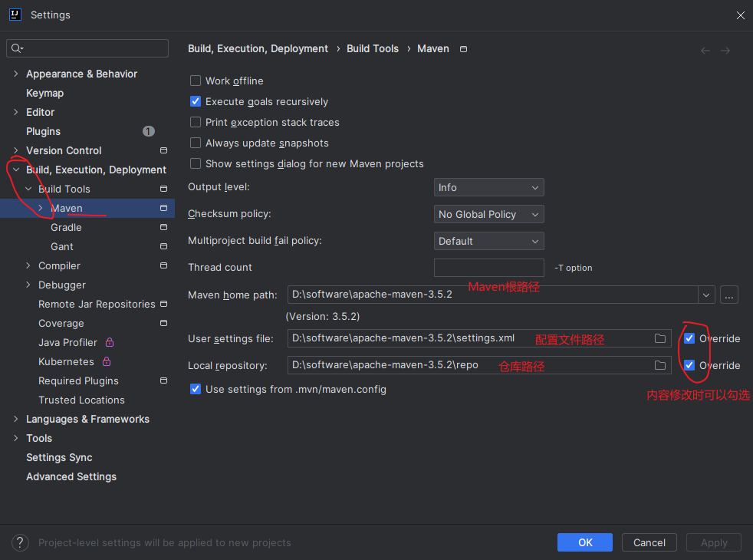Click the project-level icon on the Compiler row
The height and width of the screenshot is (560, 753).
coord(163,265)
